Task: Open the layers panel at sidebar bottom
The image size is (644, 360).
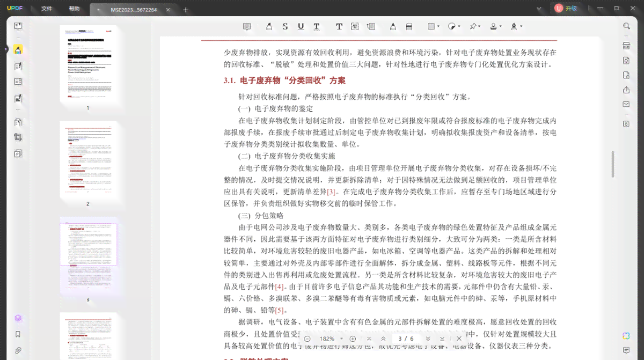Action: click(x=18, y=318)
